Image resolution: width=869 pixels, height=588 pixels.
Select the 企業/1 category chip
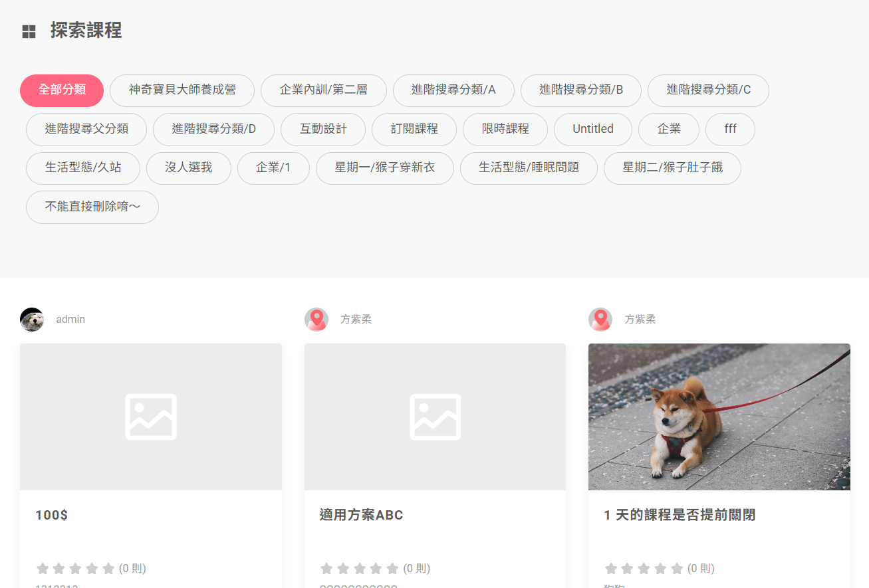pyautogui.click(x=273, y=168)
